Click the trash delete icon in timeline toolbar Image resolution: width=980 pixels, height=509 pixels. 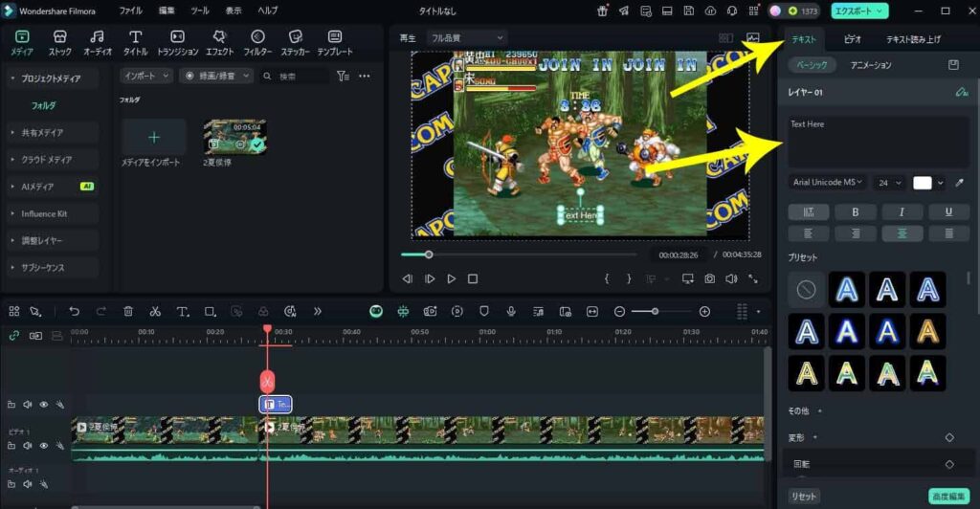point(128,311)
